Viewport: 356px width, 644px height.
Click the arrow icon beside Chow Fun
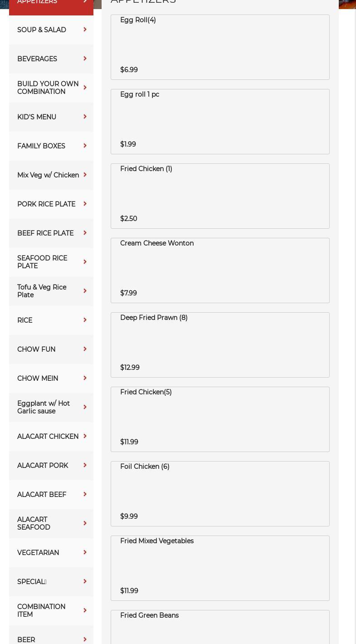point(85,349)
